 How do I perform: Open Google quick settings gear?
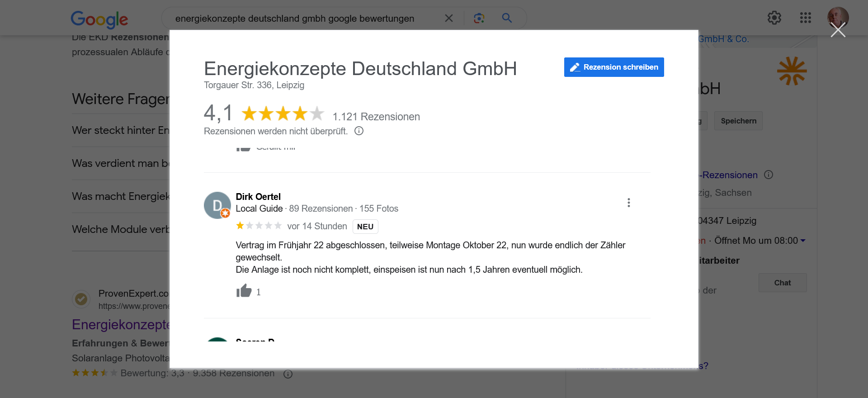[x=774, y=18]
